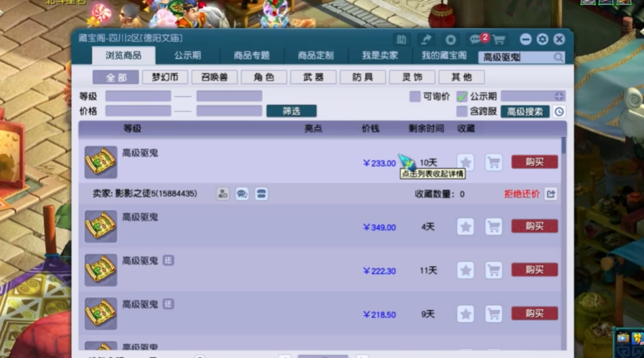Click the search magnifier icon
The height and width of the screenshot is (358, 644).
(x=558, y=58)
